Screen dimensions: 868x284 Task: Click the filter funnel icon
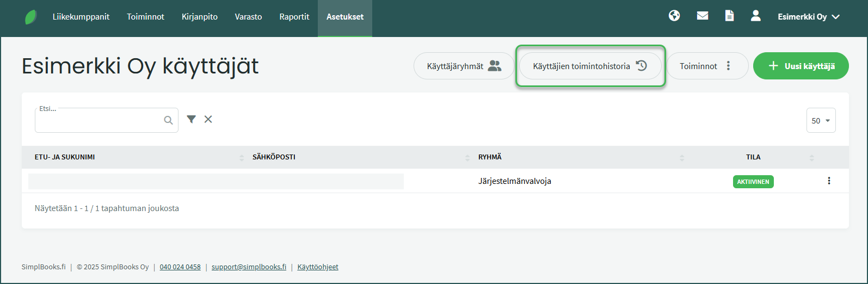click(x=191, y=119)
